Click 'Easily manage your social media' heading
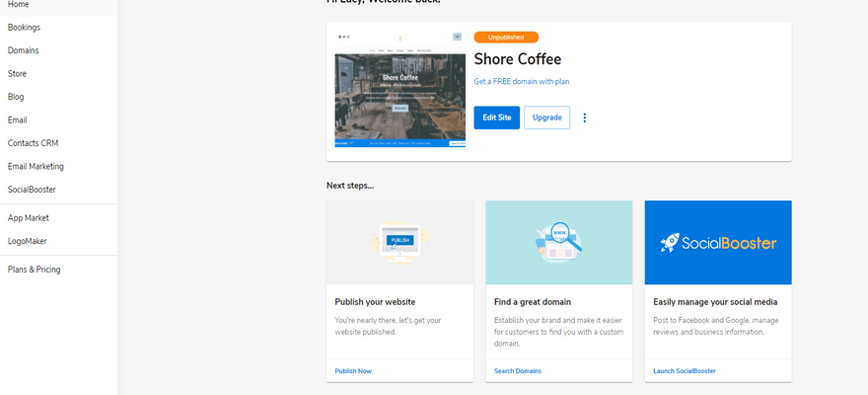868x395 pixels. pyautogui.click(x=715, y=302)
